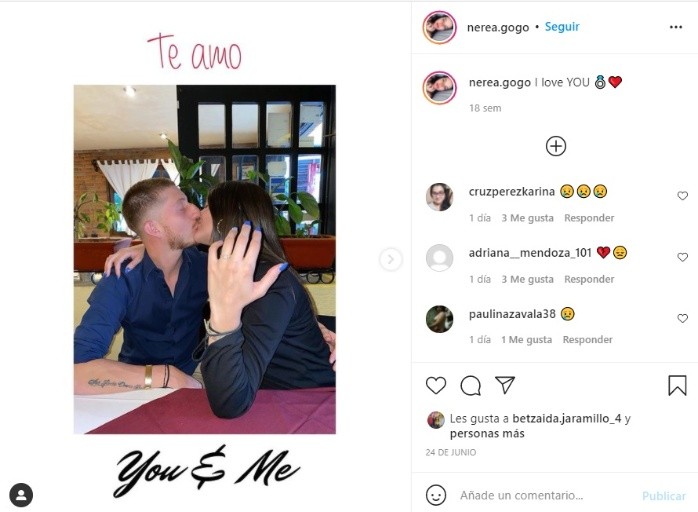The width and height of the screenshot is (698, 512).
Task: Reply to cruzperezkarina's comment
Action: (x=589, y=218)
